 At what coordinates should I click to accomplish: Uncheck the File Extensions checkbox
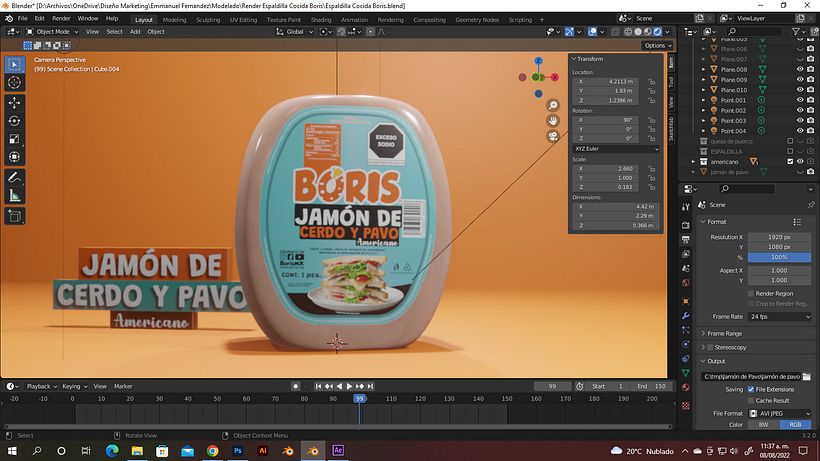[751, 389]
